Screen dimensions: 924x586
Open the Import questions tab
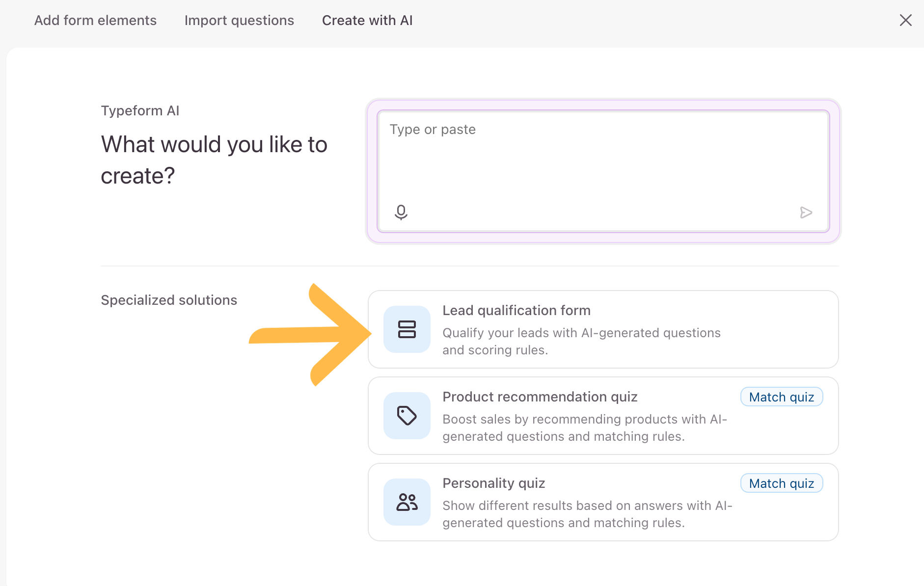pyautogui.click(x=239, y=20)
